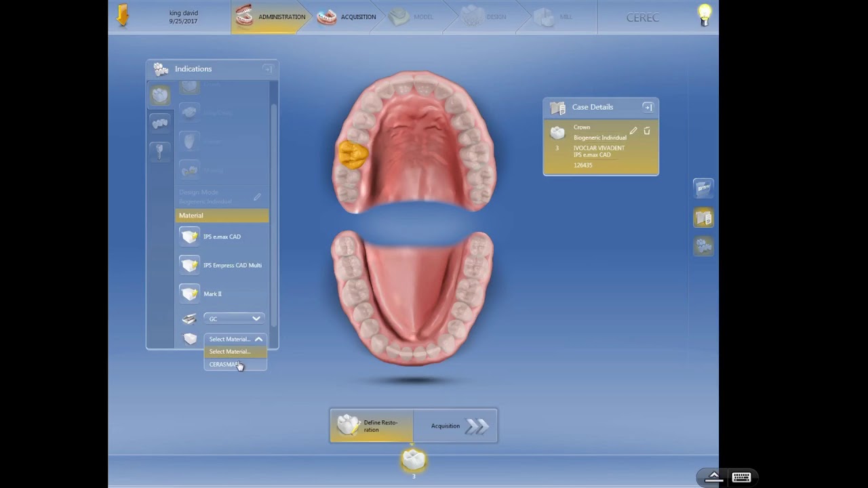Collapse the Indications panel with its arrow icon

pyautogui.click(x=268, y=68)
